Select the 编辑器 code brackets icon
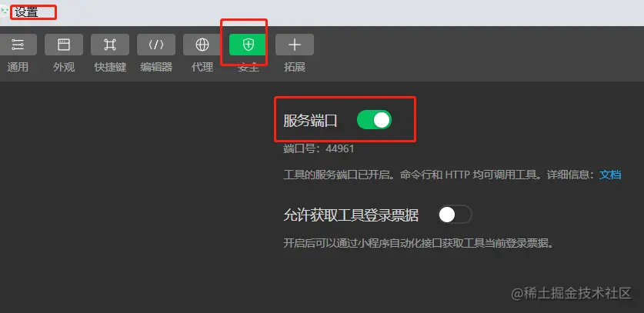Image resolution: width=644 pixels, height=313 pixels. [x=156, y=45]
